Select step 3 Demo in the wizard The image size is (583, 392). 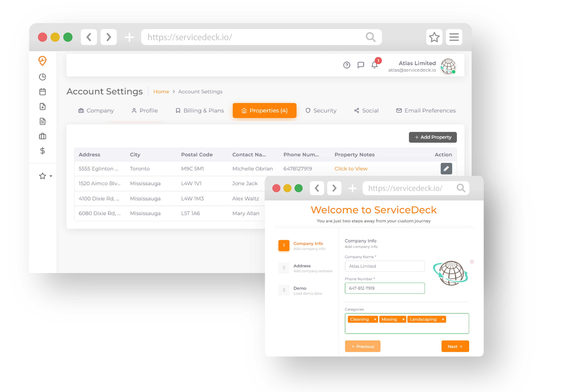click(x=300, y=290)
